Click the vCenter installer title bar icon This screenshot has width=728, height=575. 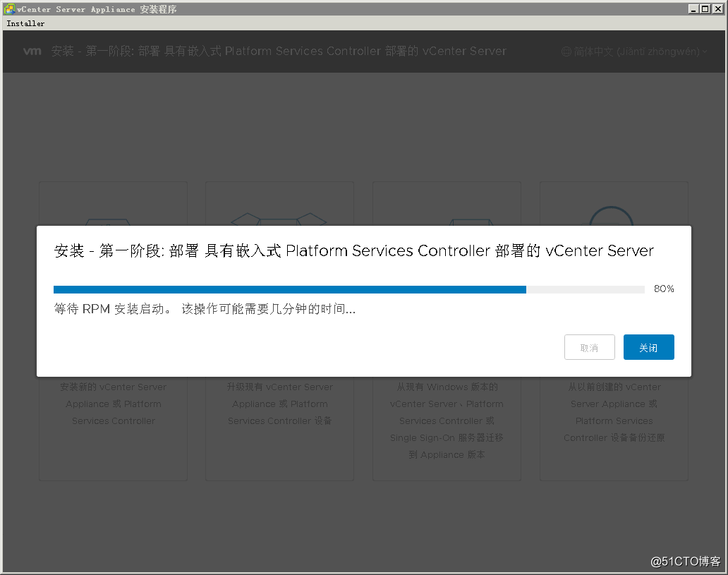coord(9,9)
